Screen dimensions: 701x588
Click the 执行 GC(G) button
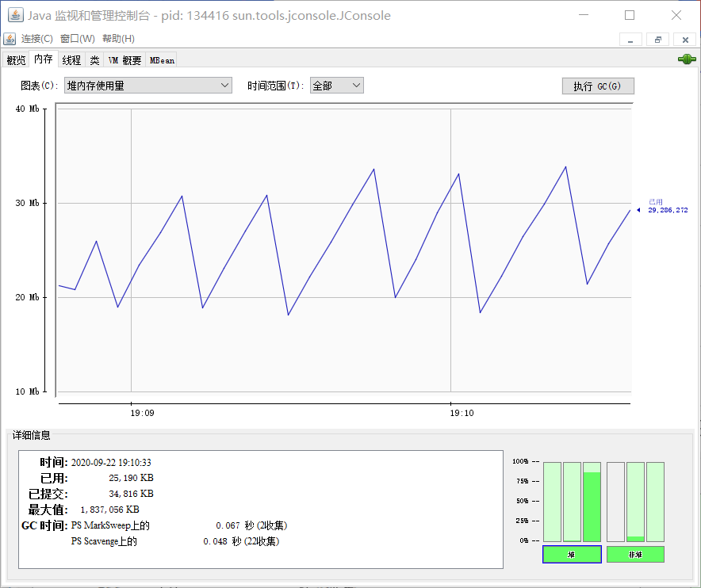598,86
